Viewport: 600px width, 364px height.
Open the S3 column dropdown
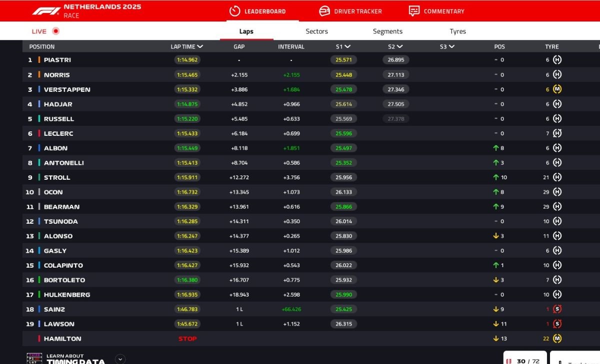pos(451,46)
